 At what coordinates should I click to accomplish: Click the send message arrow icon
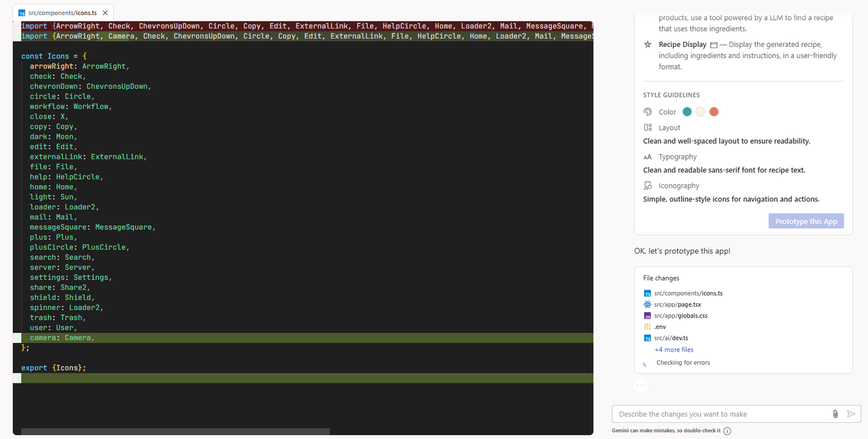point(851,414)
